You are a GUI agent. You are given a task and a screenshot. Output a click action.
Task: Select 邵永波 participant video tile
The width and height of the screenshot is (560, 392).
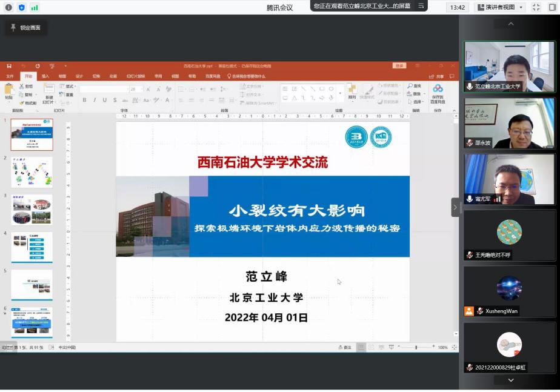pos(509,123)
